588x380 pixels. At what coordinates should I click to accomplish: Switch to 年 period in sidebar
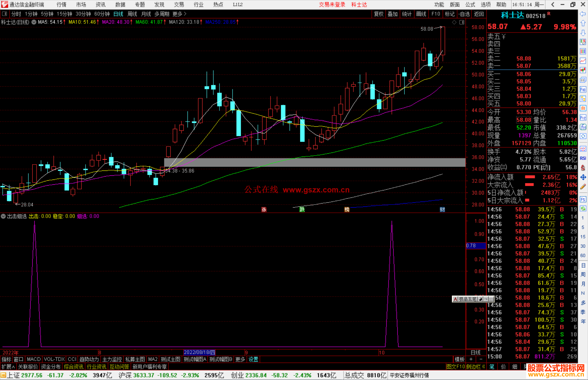tap(583, 322)
